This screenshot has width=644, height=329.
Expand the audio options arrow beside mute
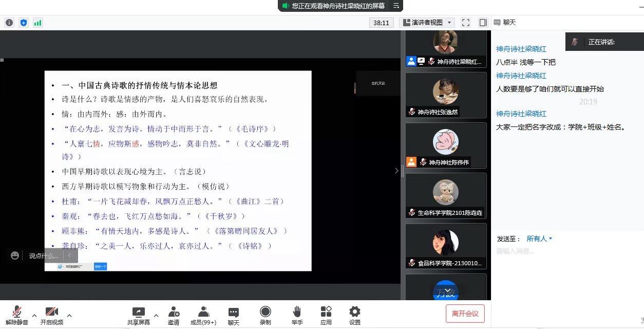(x=34, y=315)
